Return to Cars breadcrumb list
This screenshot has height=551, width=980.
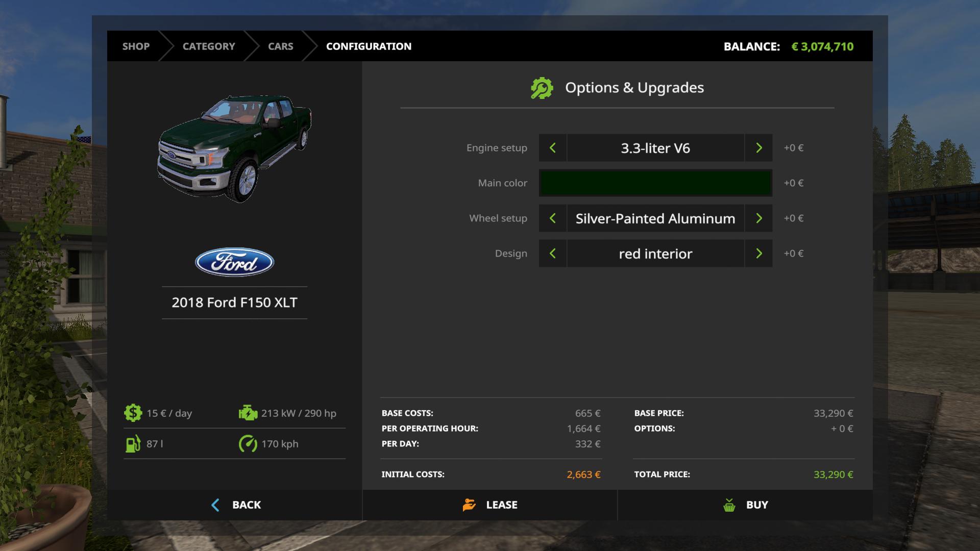[280, 46]
